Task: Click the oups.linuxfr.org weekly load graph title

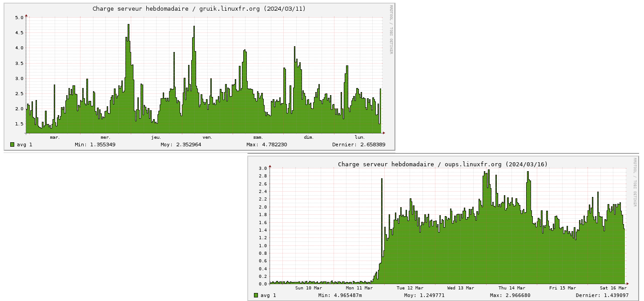Action: pyautogui.click(x=443, y=164)
